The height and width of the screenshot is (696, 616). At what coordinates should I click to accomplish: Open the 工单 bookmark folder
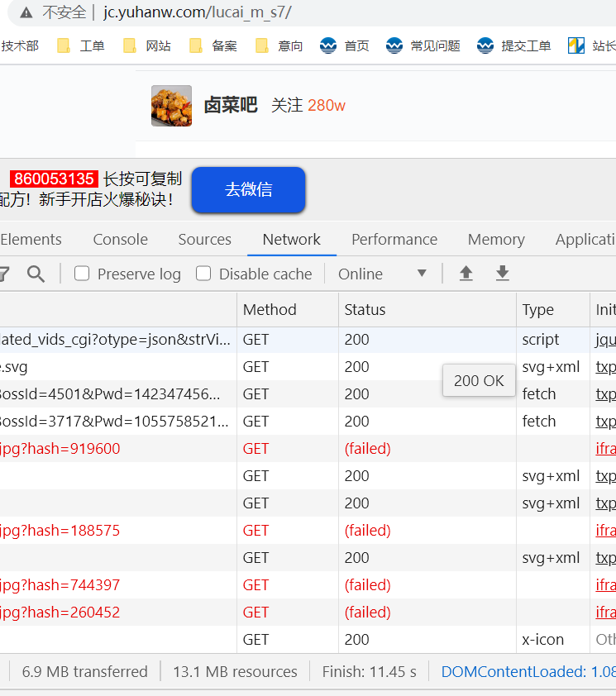81,45
